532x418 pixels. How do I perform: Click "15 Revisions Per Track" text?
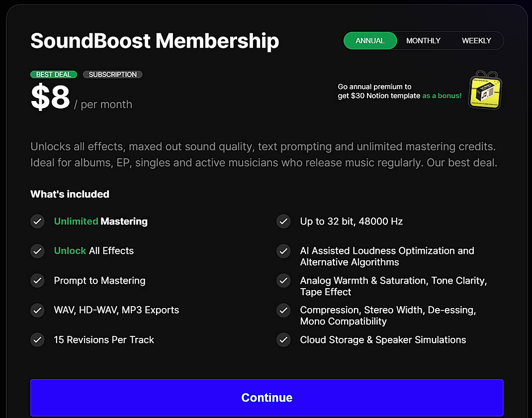[x=104, y=339]
